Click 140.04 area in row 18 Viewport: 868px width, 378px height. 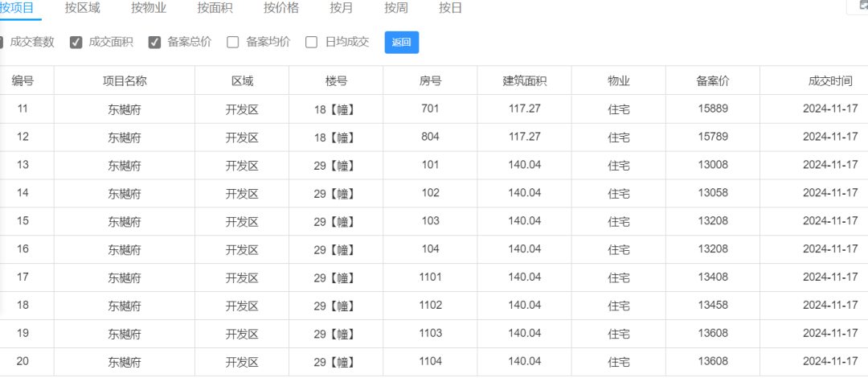tap(525, 305)
